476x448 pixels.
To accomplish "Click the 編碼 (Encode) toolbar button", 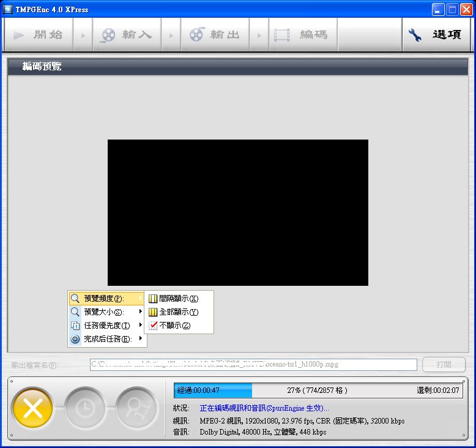I will (x=303, y=35).
